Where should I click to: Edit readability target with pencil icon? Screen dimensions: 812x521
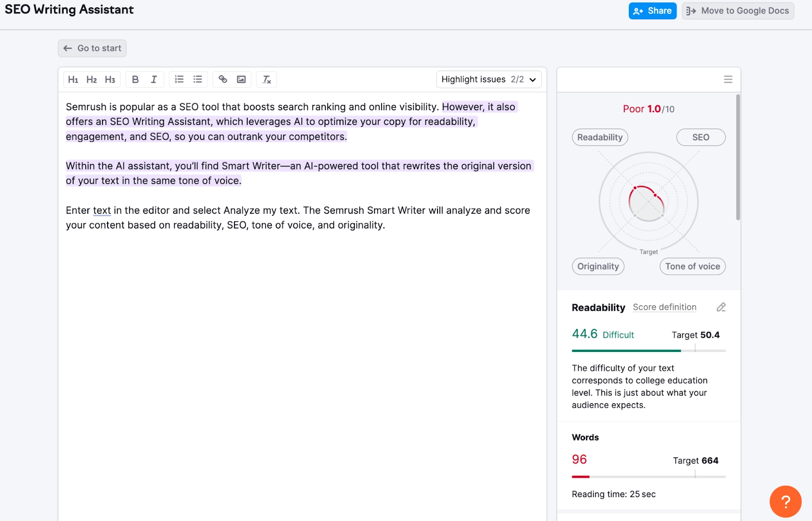click(x=721, y=307)
